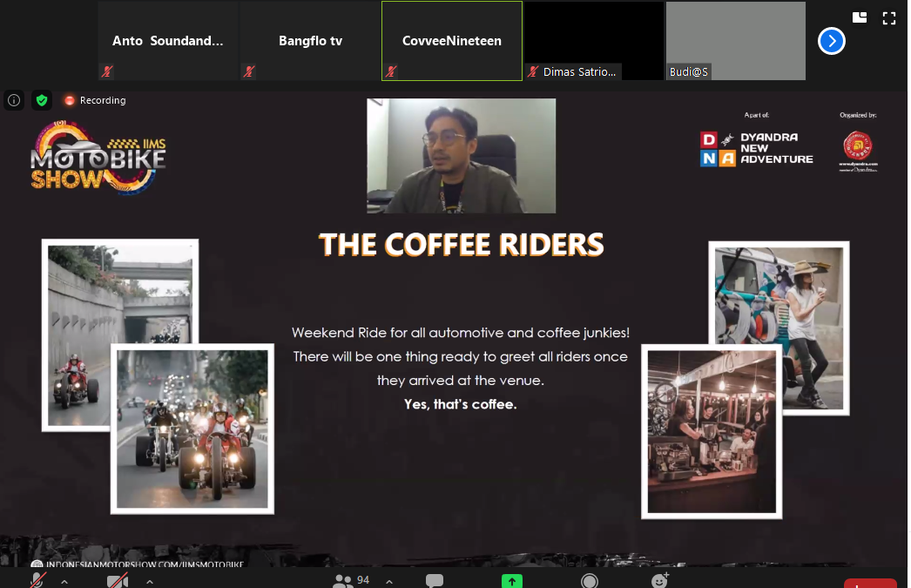Image resolution: width=911 pixels, height=588 pixels.
Task: Click the red Recording indicator
Action: 95,100
